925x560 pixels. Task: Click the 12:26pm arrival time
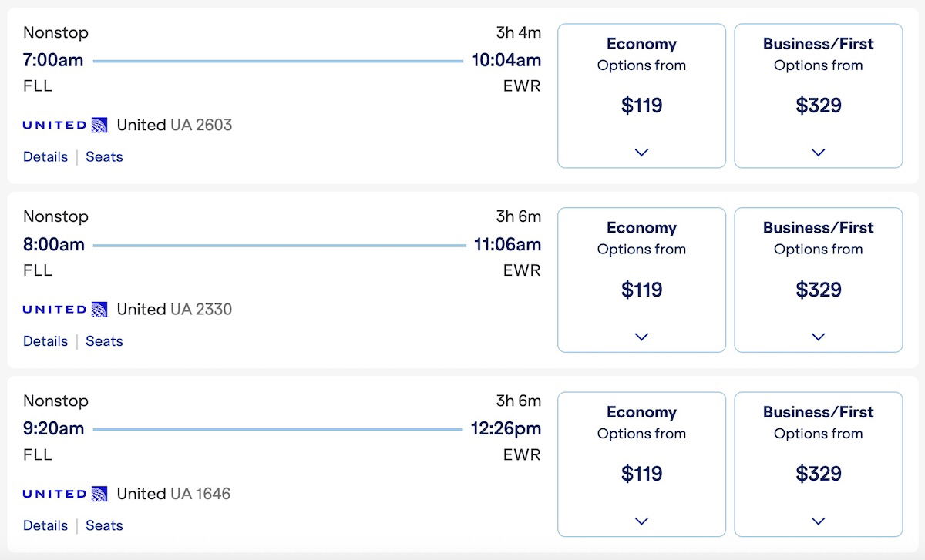point(506,428)
